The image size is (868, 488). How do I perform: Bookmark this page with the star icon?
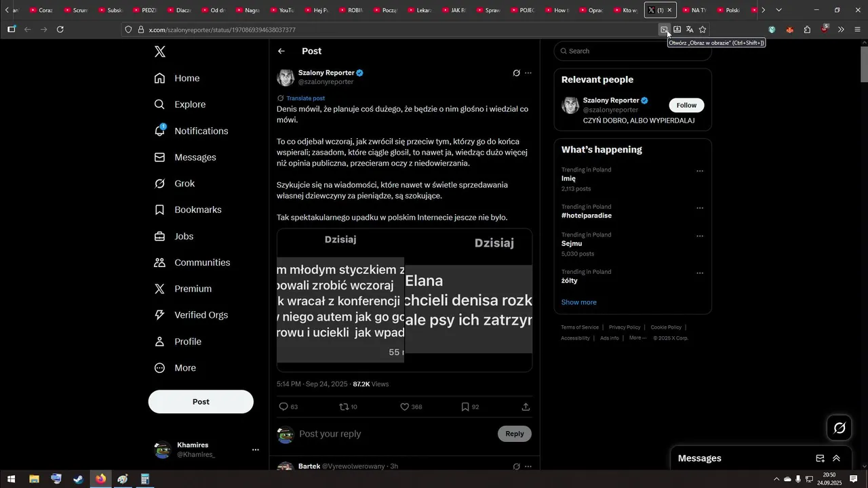(x=703, y=30)
